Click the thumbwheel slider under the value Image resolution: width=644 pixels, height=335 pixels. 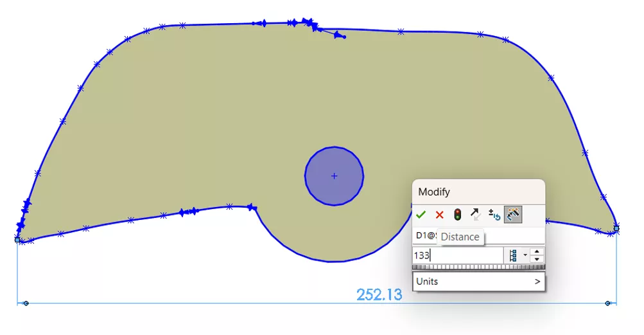(478, 267)
